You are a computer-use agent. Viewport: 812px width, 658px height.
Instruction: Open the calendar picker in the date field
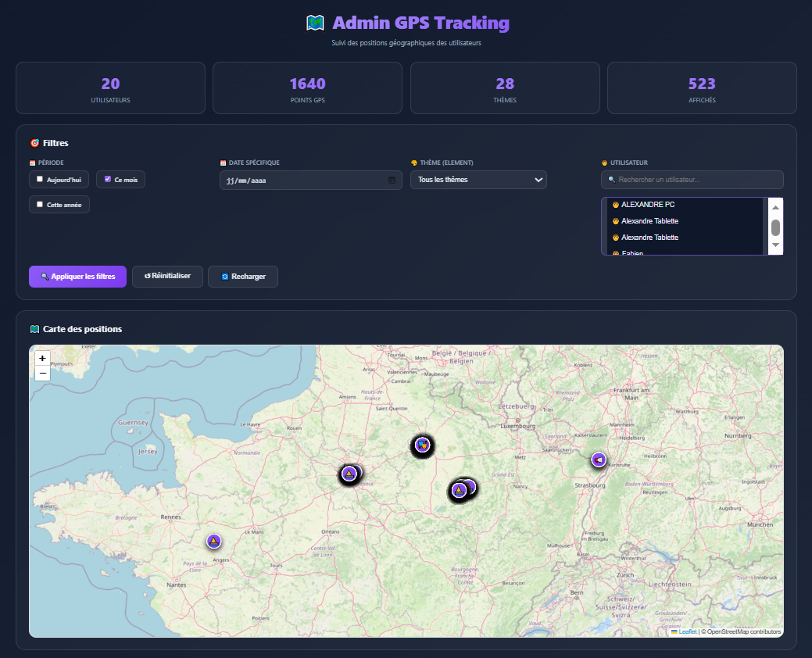point(392,180)
